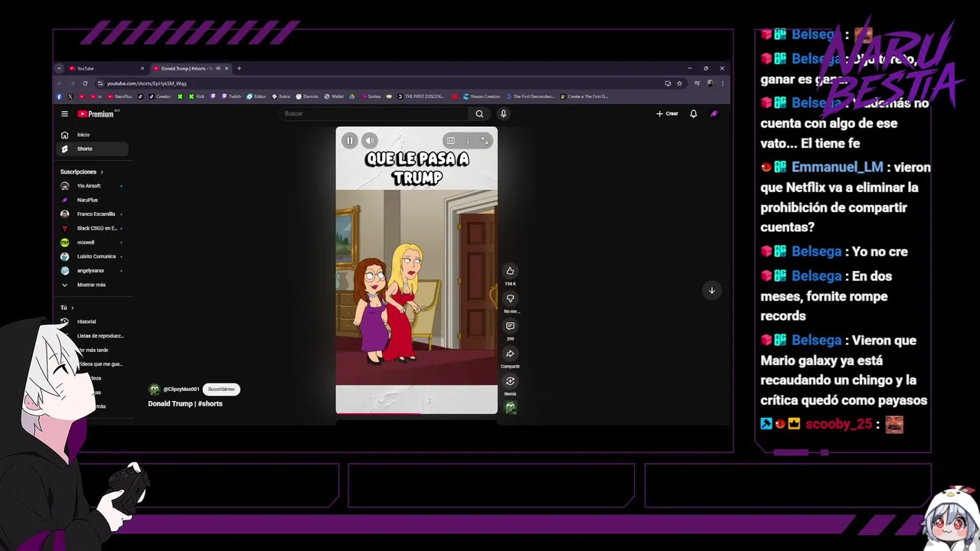Screen dimensions: 980x551
Task: Go to Inicio in sidebar
Action: pos(93,135)
